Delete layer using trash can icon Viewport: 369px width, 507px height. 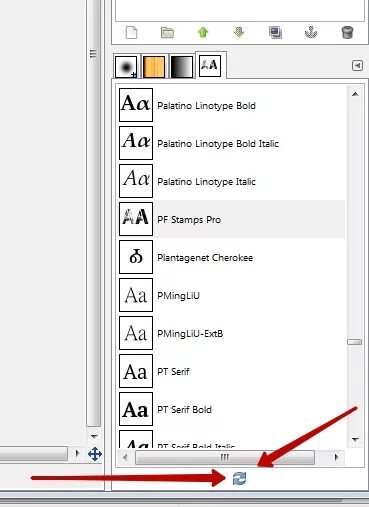click(x=347, y=33)
